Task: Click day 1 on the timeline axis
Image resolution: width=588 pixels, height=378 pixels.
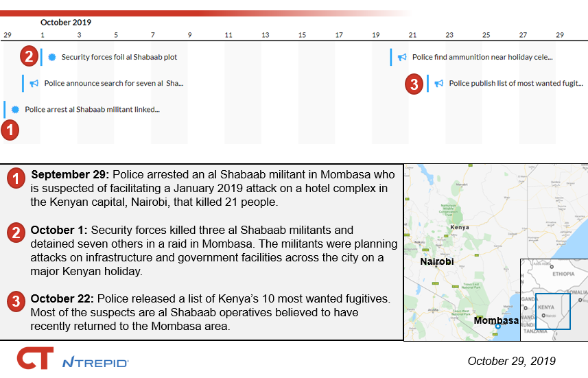Action: [43, 35]
